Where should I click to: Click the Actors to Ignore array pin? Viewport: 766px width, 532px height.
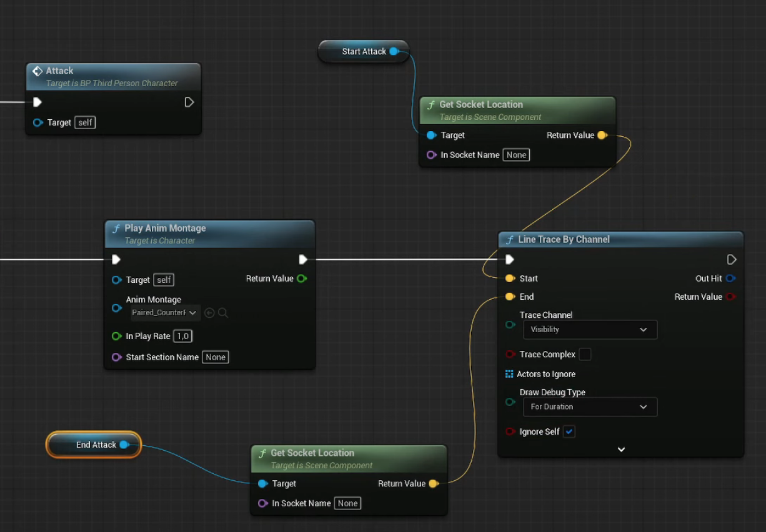pyautogui.click(x=509, y=374)
